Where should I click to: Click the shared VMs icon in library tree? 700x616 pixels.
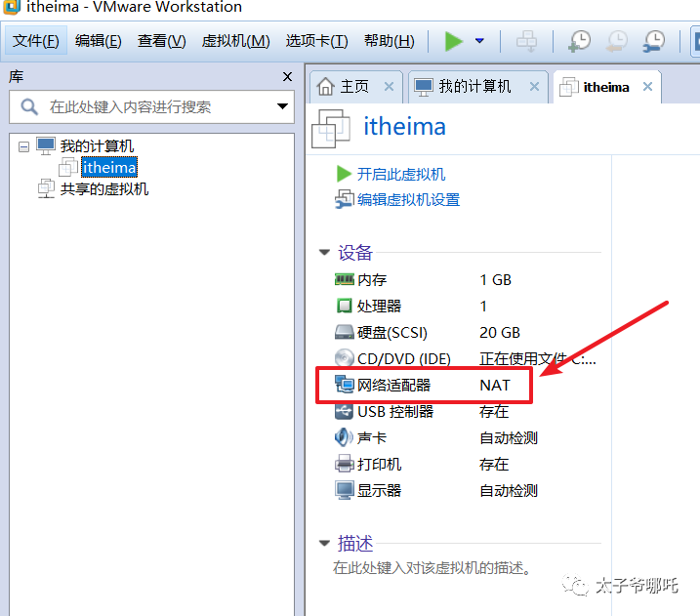click(x=47, y=188)
